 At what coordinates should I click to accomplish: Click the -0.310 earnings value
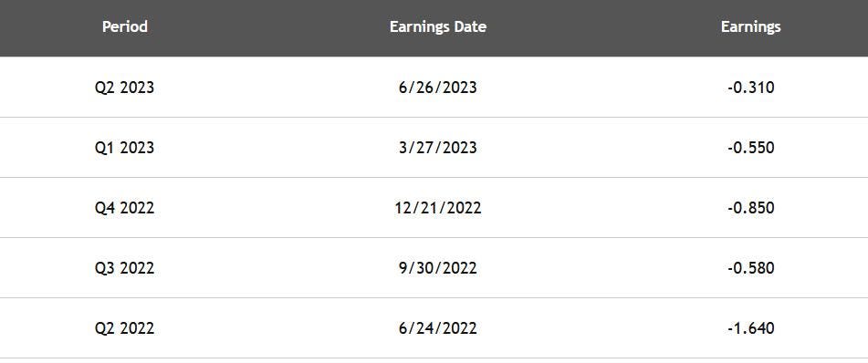tap(750, 88)
